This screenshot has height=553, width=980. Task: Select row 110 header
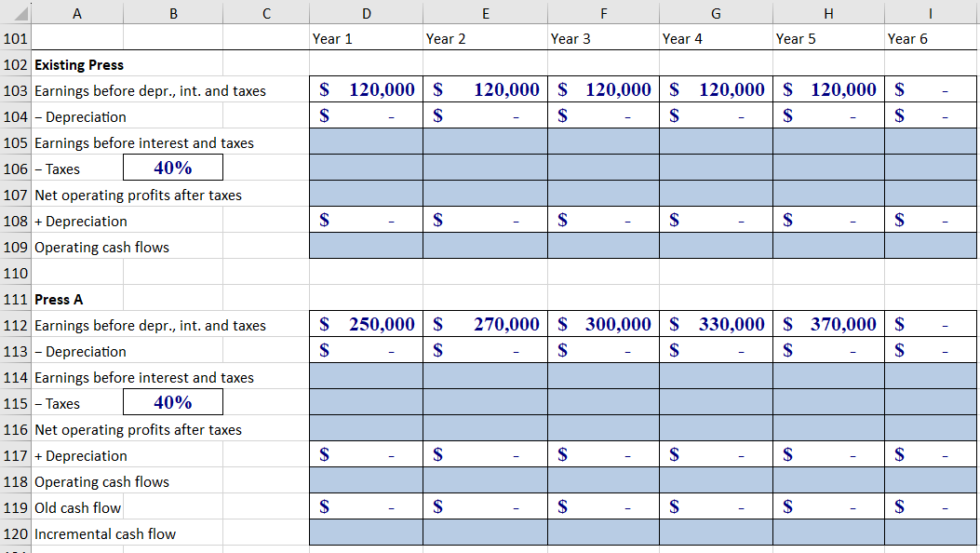click(16, 273)
